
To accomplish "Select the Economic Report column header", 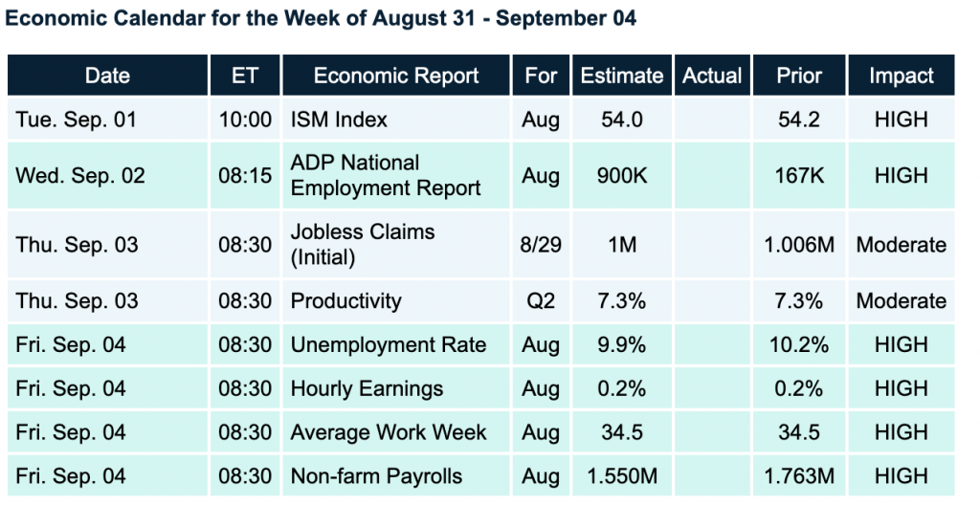I will 396,76.
